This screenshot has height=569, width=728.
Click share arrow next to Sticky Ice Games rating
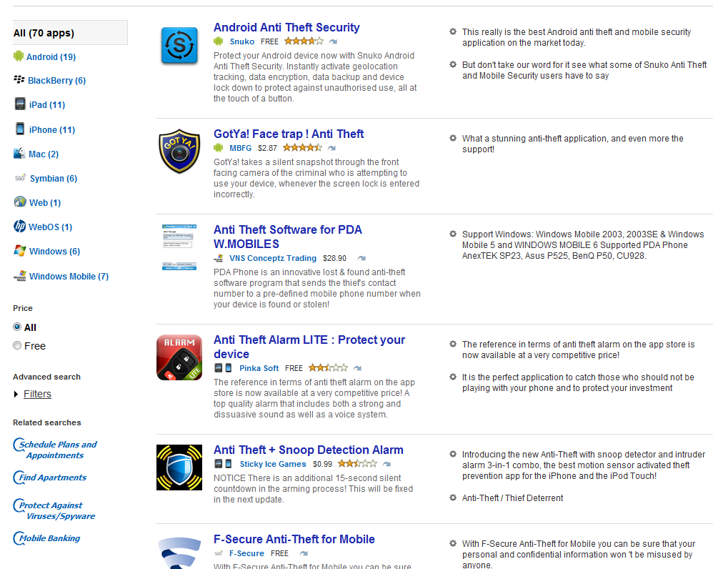[387, 464]
